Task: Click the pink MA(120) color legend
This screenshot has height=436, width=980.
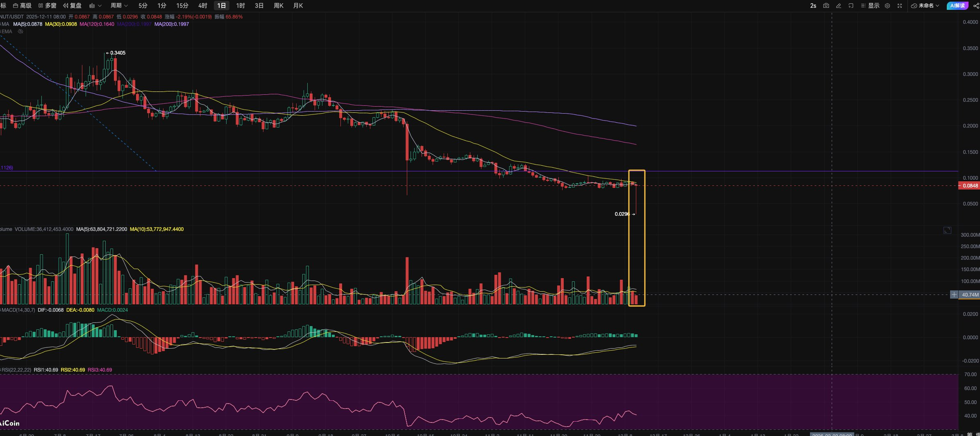Action: click(97, 24)
